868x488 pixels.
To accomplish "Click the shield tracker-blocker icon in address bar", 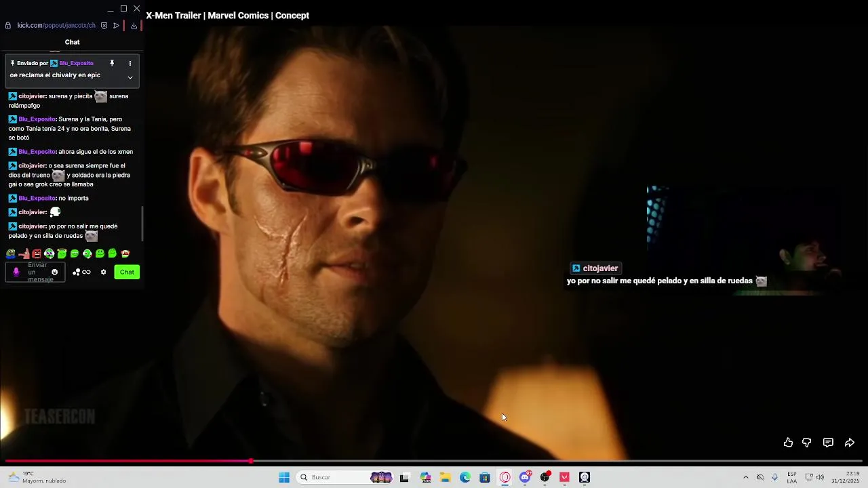I will 104,26.
